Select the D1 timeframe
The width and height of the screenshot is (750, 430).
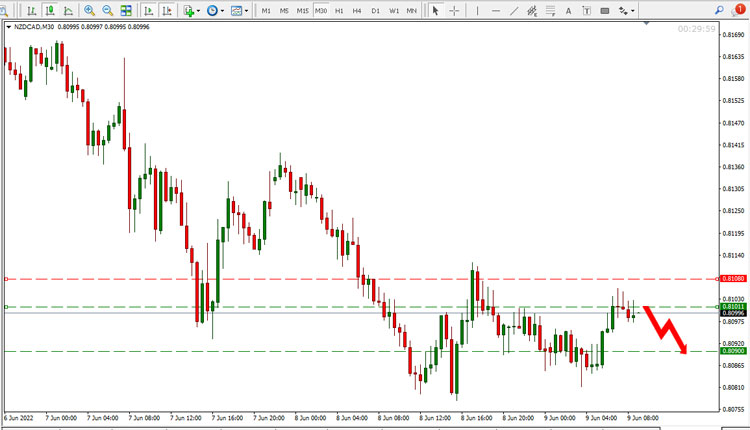(375, 10)
